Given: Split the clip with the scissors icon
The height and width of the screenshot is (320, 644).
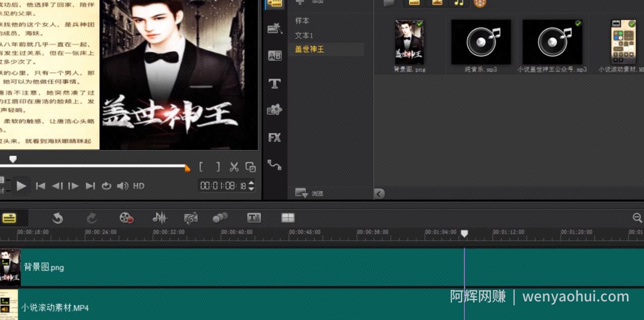Looking at the screenshot, I should click(x=234, y=167).
